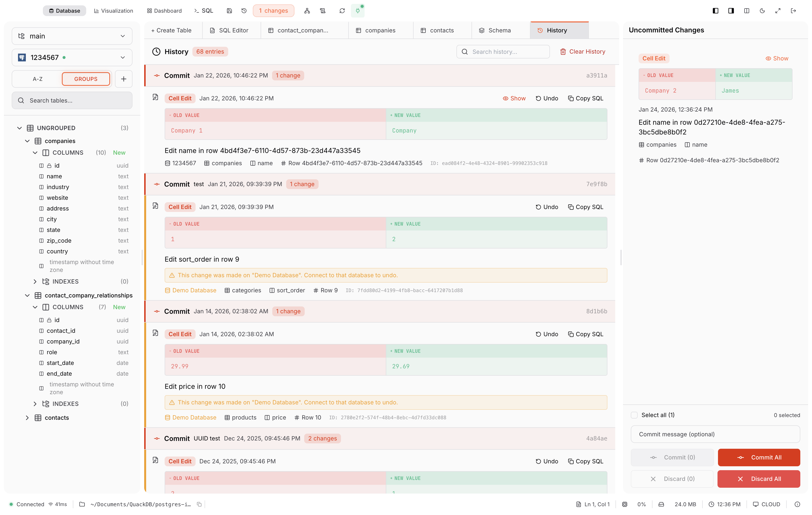Click commit hash a3911a
The height and width of the screenshot is (515, 812).
tap(596, 76)
